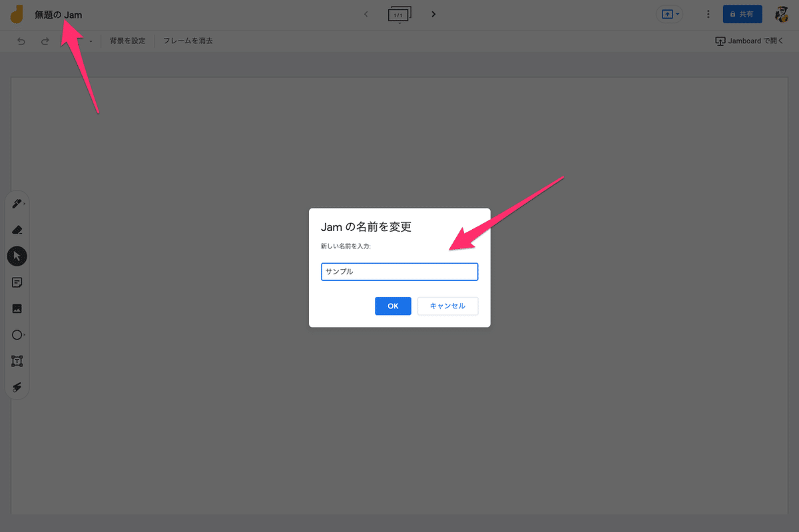Open the more options menu (three dots)
The width and height of the screenshot is (799, 532).
(708, 14)
